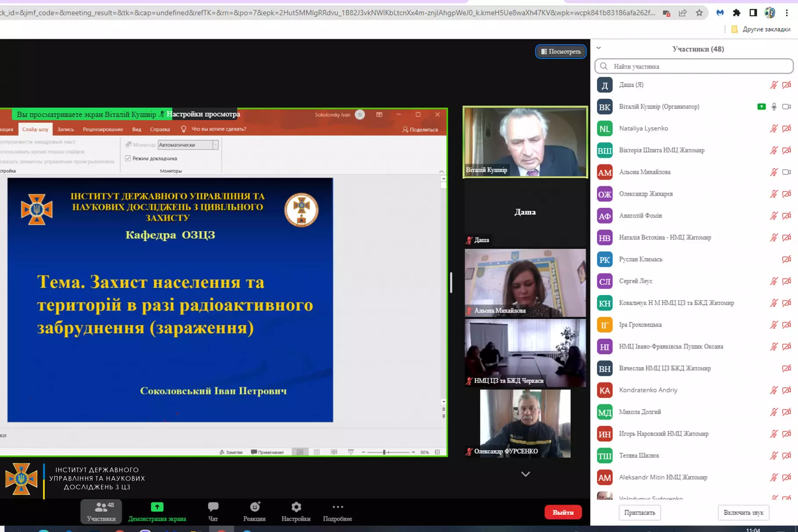
Task: Switch to Slide Sorter view icon
Action: pos(317,452)
